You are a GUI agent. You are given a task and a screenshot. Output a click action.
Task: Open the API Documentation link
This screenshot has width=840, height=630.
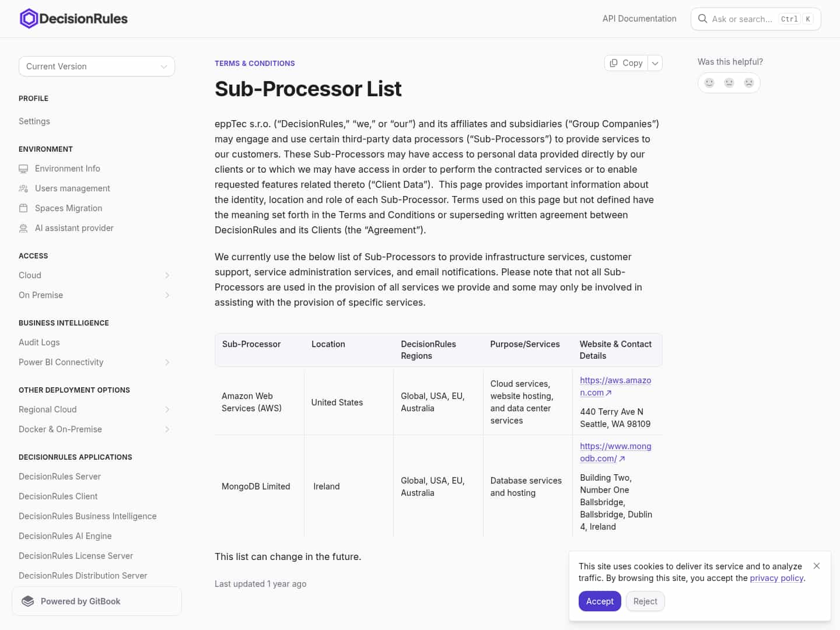[639, 19]
